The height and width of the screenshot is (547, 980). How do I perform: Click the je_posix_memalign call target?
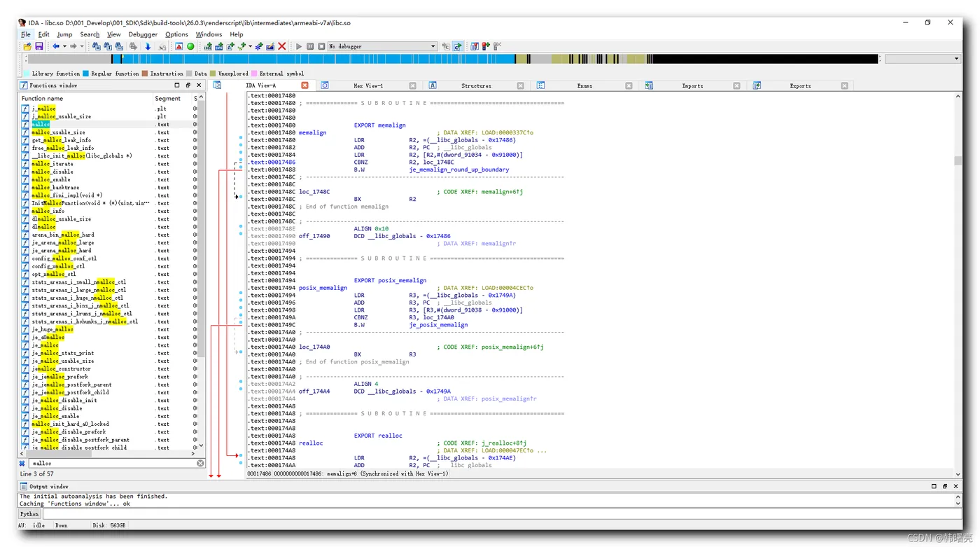tap(438, 325)
